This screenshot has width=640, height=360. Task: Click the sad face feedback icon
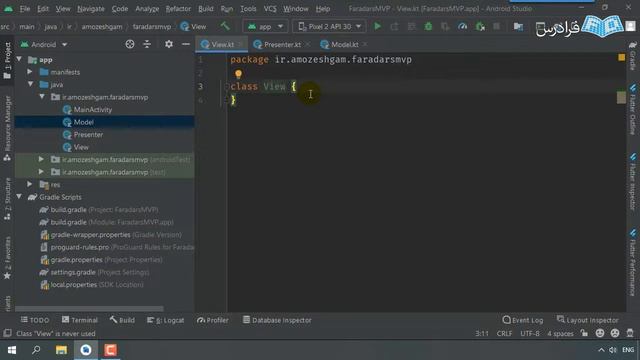(615, 333)
